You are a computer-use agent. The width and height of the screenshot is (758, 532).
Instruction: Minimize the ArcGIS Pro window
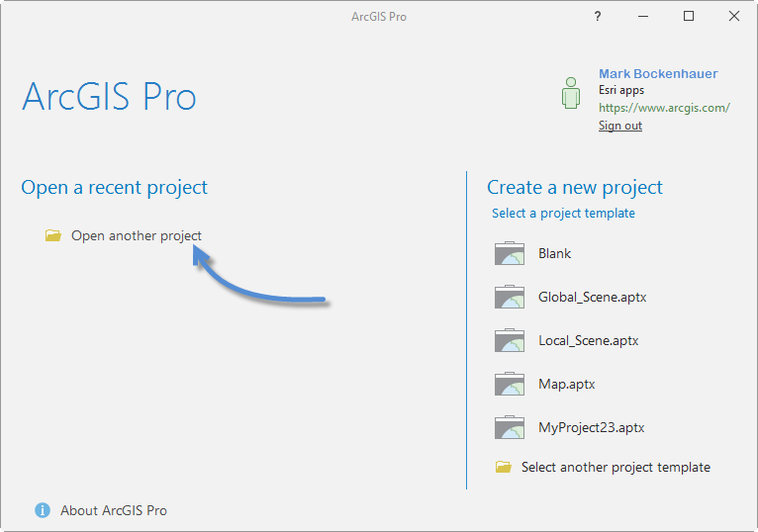point(643,17)
